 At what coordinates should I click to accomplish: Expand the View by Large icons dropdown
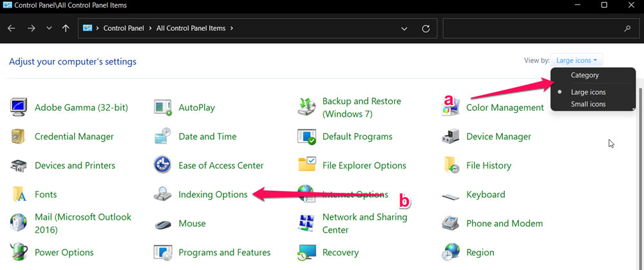pos(576,61)
